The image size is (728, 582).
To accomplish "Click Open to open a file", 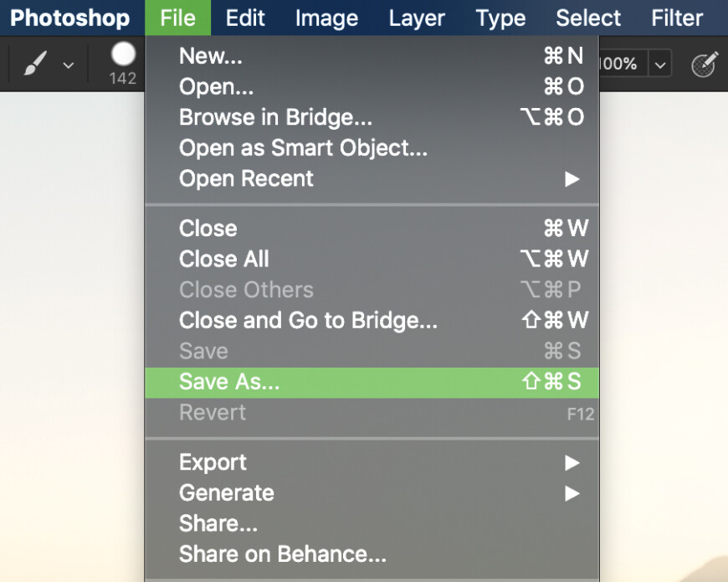I will pos(216,86).
